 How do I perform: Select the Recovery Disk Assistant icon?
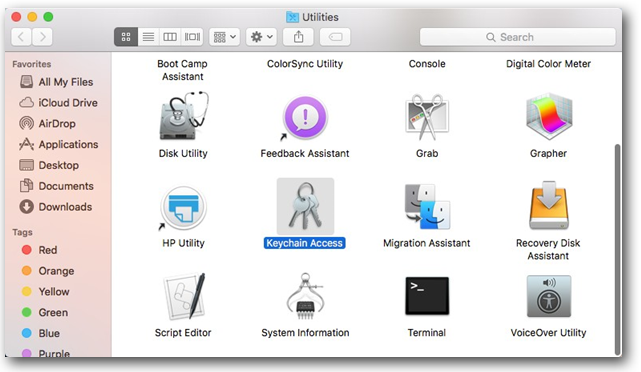click(x=549, y=206)
